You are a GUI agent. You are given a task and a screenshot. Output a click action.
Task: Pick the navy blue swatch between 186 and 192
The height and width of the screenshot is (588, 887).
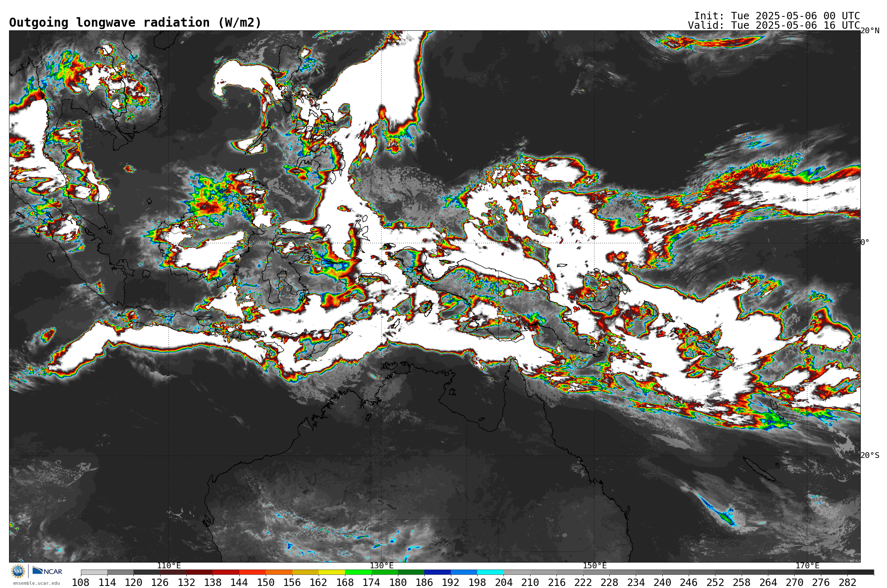[x=437, y=572]
